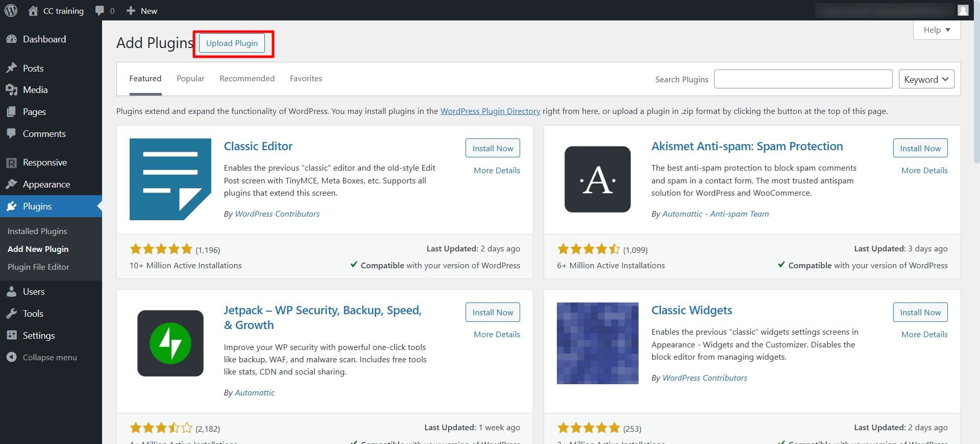Switch to the Recommended tab
Viewport: 980px width, 444px height.
[x=247, y=79]
